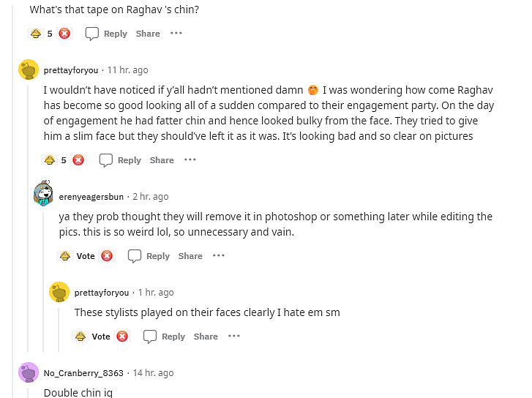532x398 pixels.
Task: Open erenyeagersbun's user profile link
Action: coord(91,197)
